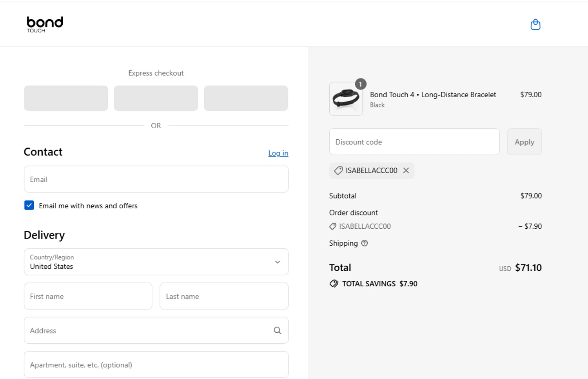Click the first express checkout button

66,98
